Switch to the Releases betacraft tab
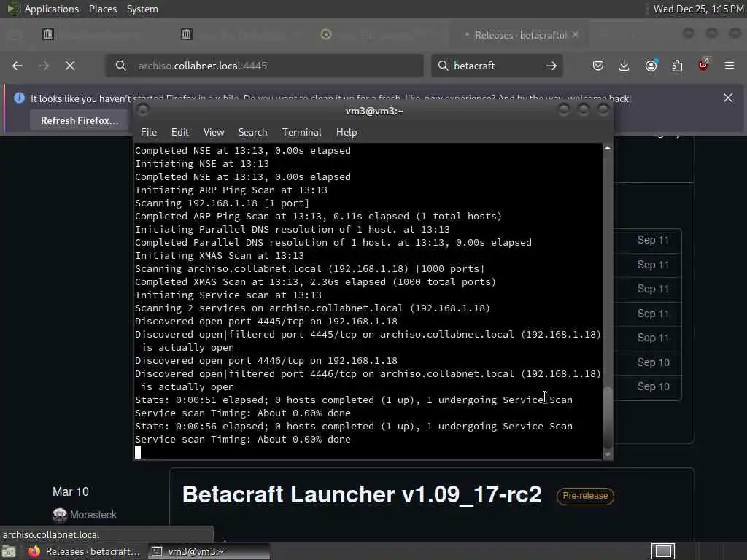Screen dimensions: 747x560 [x=520, y=35]
